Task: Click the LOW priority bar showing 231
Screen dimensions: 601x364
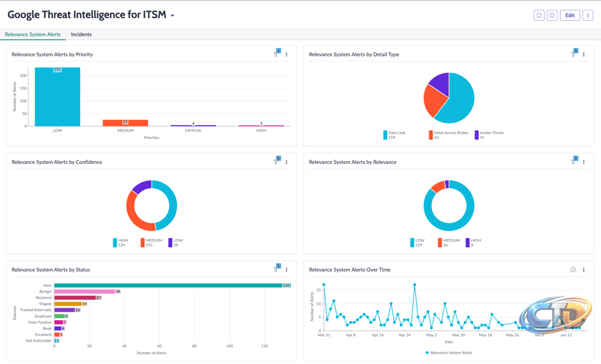Action: 58,97
